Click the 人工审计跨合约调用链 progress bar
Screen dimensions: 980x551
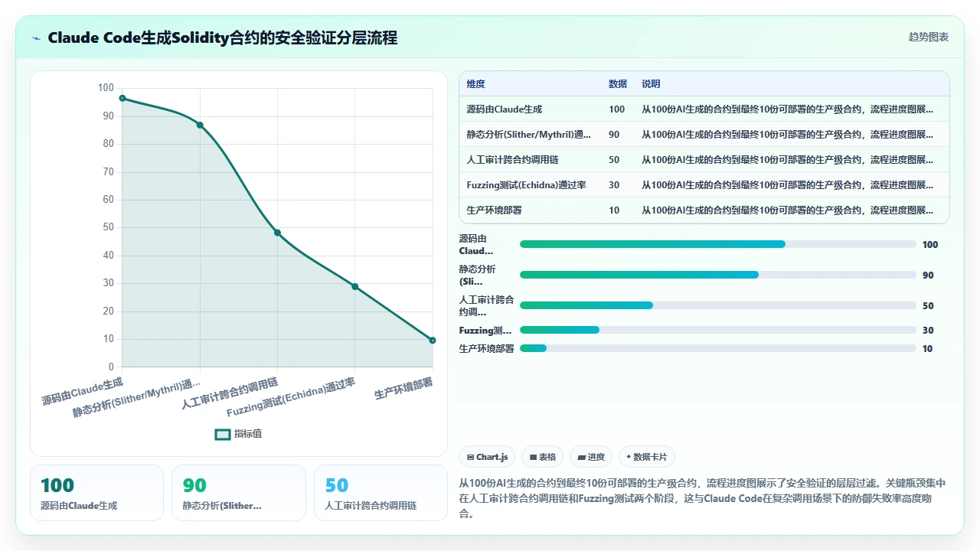pos(717,305)
